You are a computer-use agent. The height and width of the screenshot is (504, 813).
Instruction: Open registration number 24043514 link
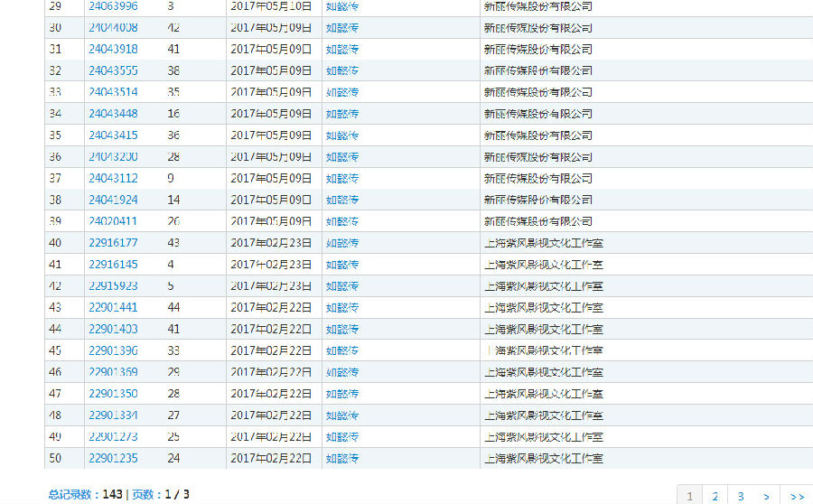tap(113, 92)
